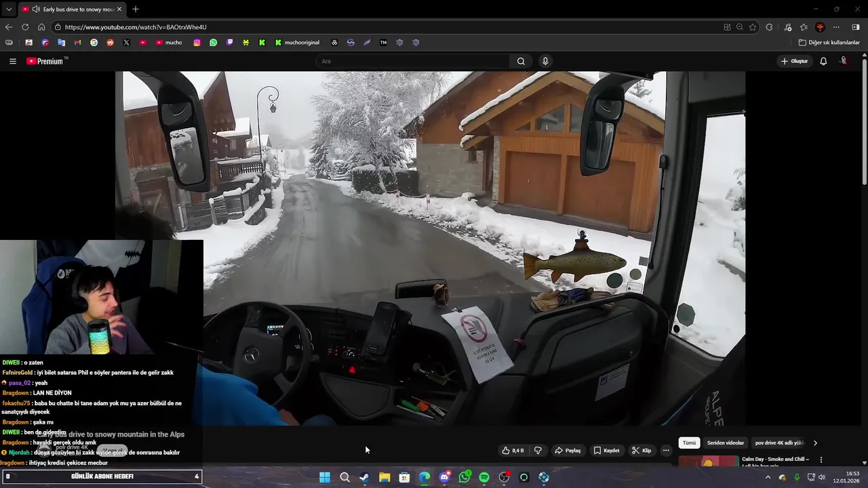Open the browser tab list chevron
Image resolution: width=868 pixels, height=488 pixels.
point(8,9)
